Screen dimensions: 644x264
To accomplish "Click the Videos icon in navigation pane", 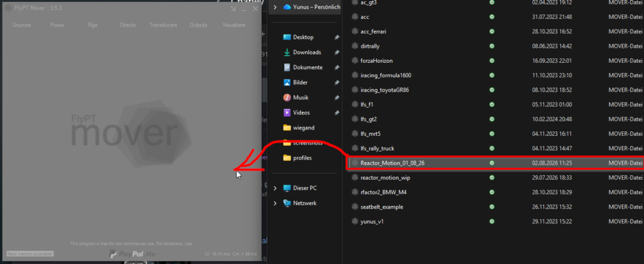I will pyautogui.click(x=287, y=113).
